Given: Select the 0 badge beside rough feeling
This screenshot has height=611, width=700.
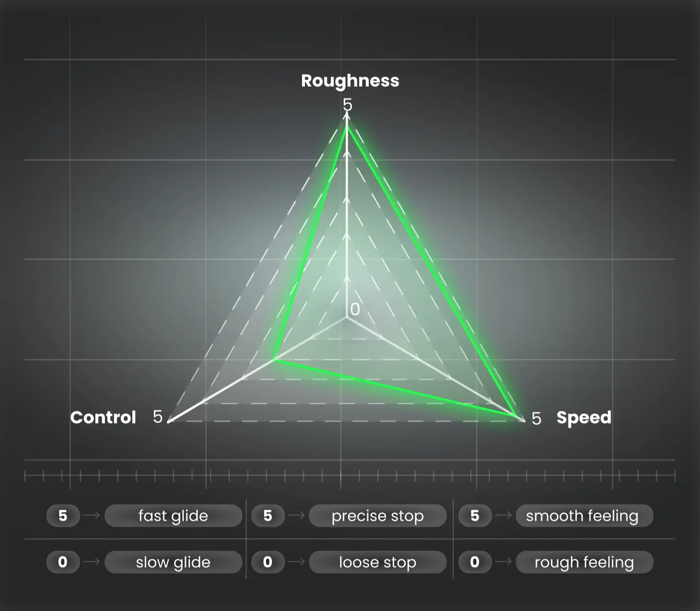Looking at the screenshot, I should pyautogui.click(x=475, y=562).
